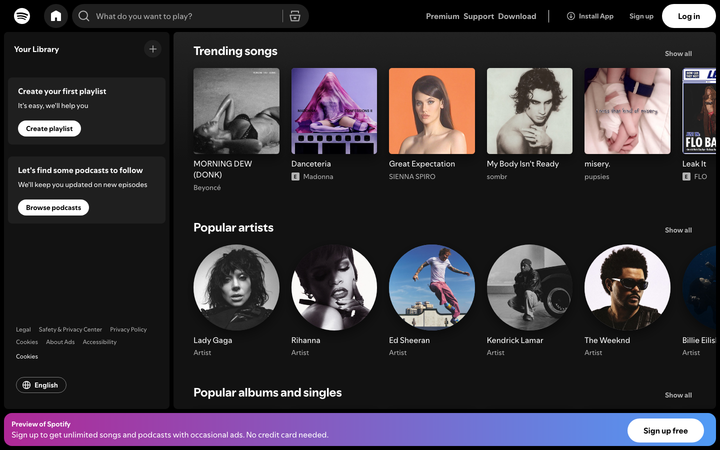Screen dimensions: 720x450
Task: Open The Weeknd artist photo
Action: [x=627, y=287]
